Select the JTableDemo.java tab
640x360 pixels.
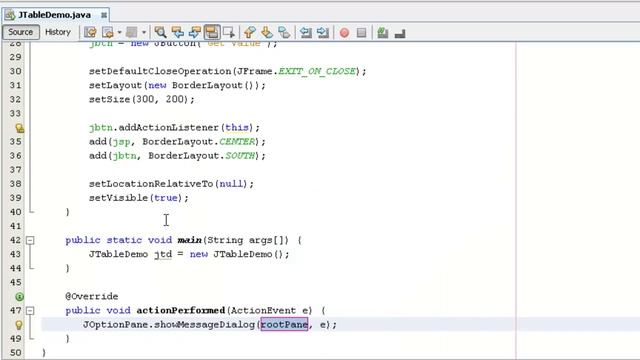54,15
